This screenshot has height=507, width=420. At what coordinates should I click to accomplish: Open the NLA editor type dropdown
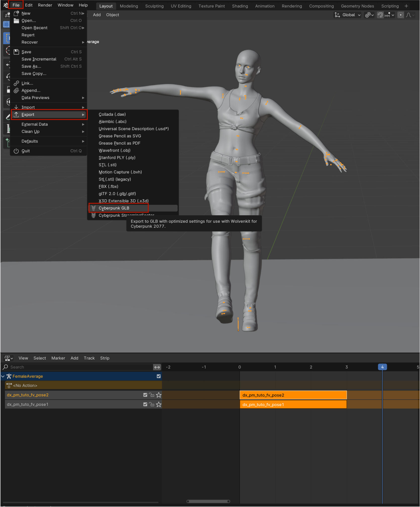pyautogui.click(x=8, y=358)
